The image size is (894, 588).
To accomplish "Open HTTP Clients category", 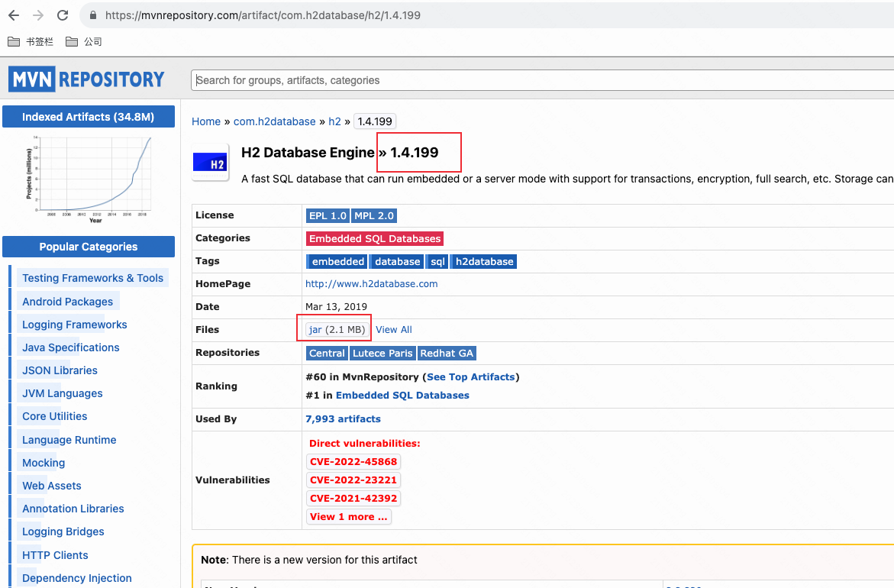I will point(55,555).
